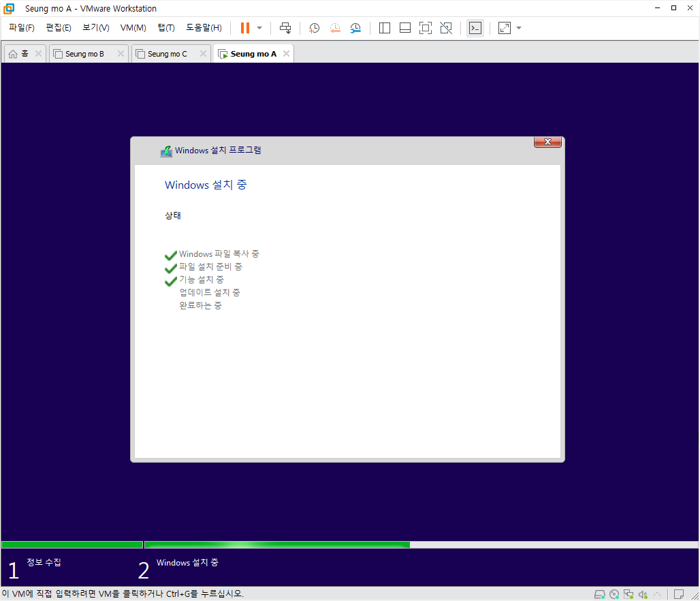The image size is (700, 601).
Task: Open the 탭(T) menu
Action: coord(166,28)
